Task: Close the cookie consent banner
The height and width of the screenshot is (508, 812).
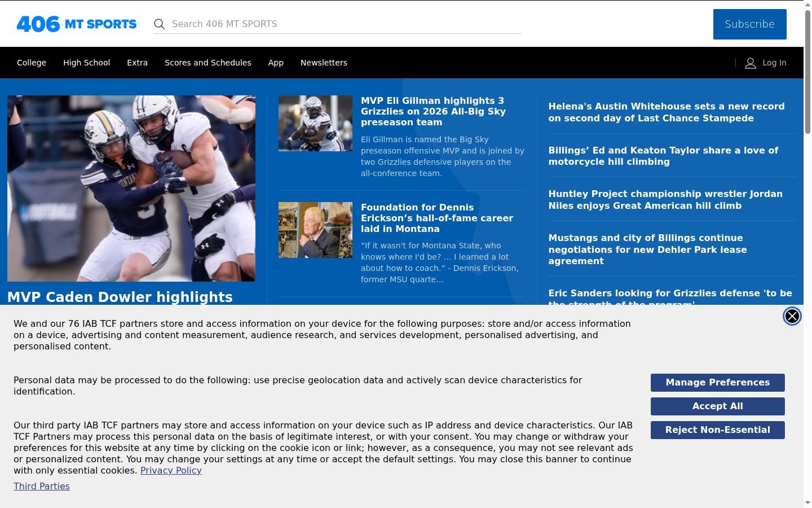Action: (x=792, y=316)
